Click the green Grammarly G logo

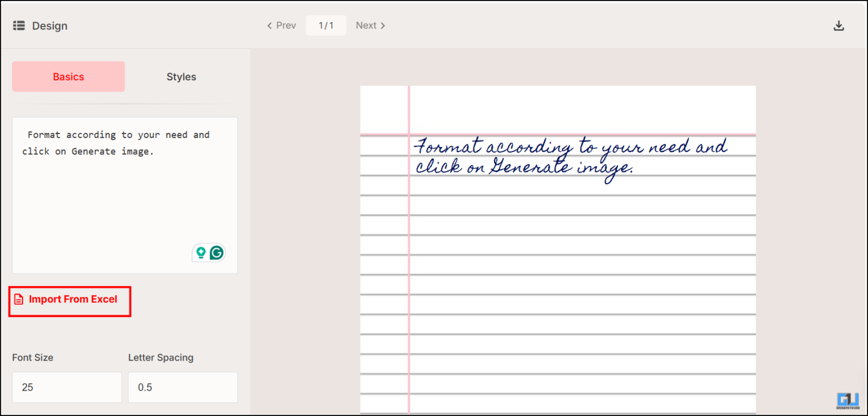[217, 253]
